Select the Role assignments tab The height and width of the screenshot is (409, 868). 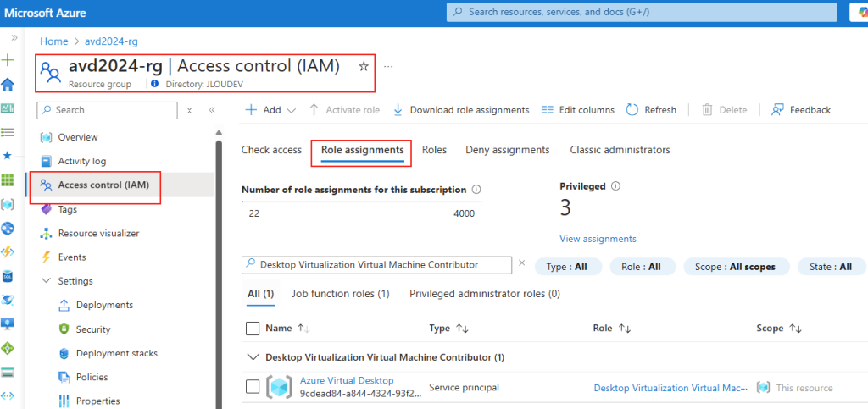(x=363, y=150)
